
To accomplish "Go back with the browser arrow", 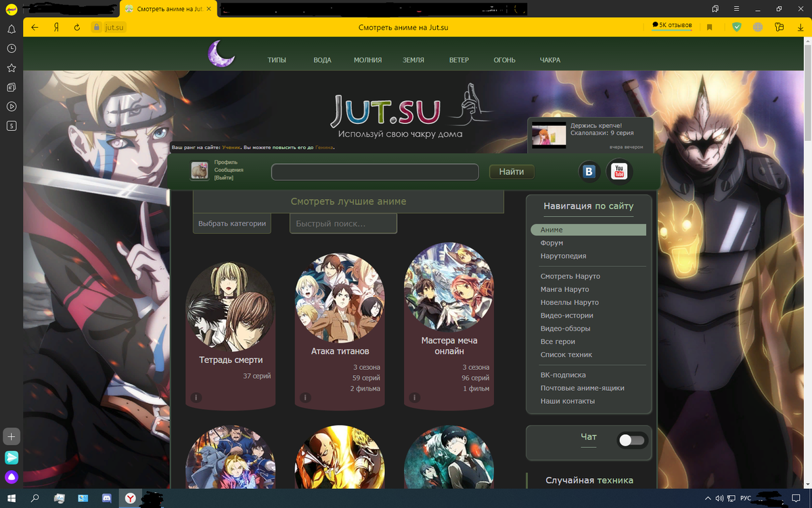I will pos(35,27).
